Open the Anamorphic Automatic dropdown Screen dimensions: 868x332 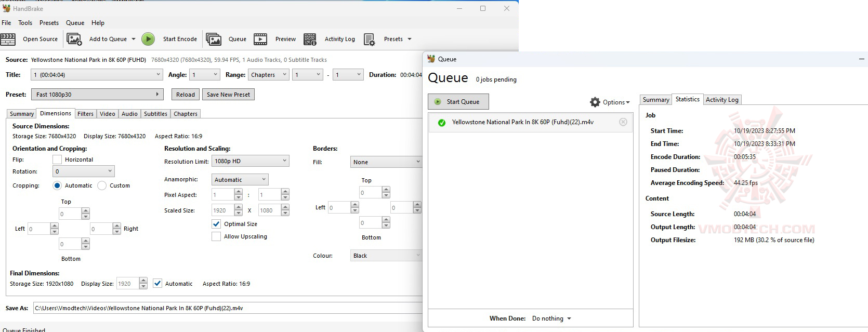point(240,180)
